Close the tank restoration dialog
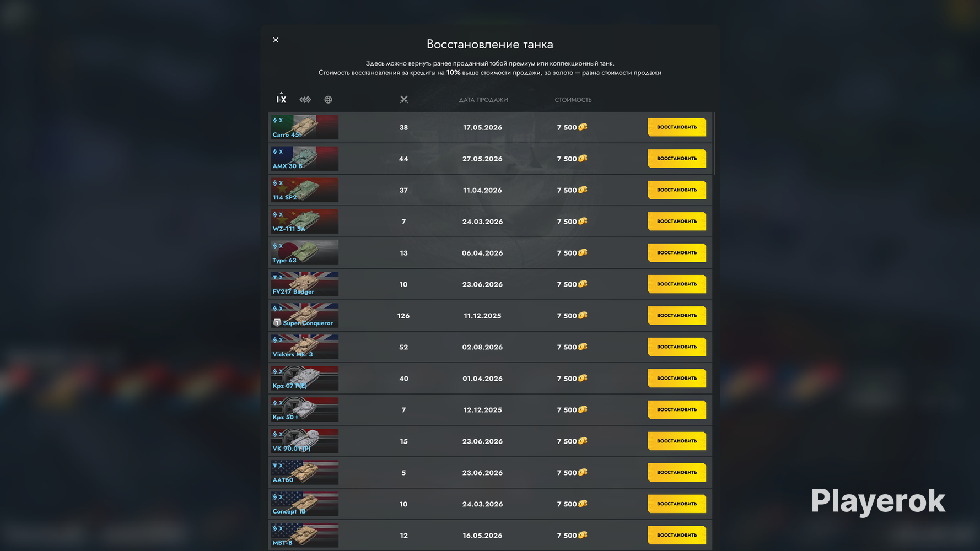This screenshot has width=980, height=551. pyautogui.click(x=276, y=40)
